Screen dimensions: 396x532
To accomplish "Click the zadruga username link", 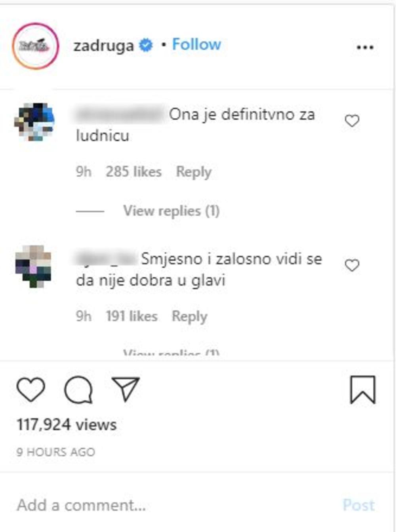I will (x=103, y=46).
